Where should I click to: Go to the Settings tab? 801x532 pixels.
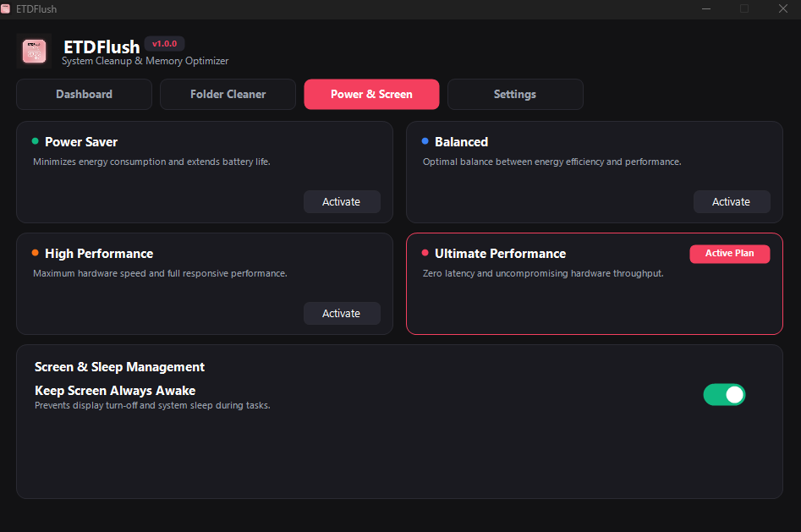click(515, 94)
